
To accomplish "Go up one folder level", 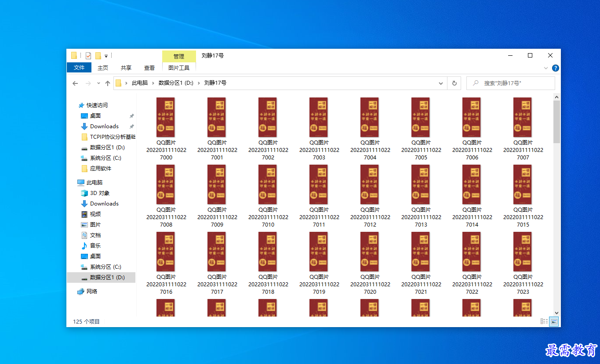I will [x=108, y=83].
